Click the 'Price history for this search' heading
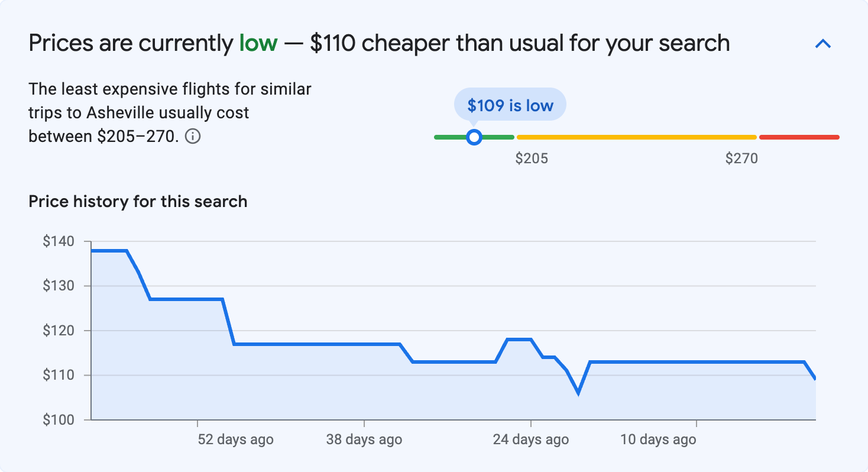 (x=137, y=201)
